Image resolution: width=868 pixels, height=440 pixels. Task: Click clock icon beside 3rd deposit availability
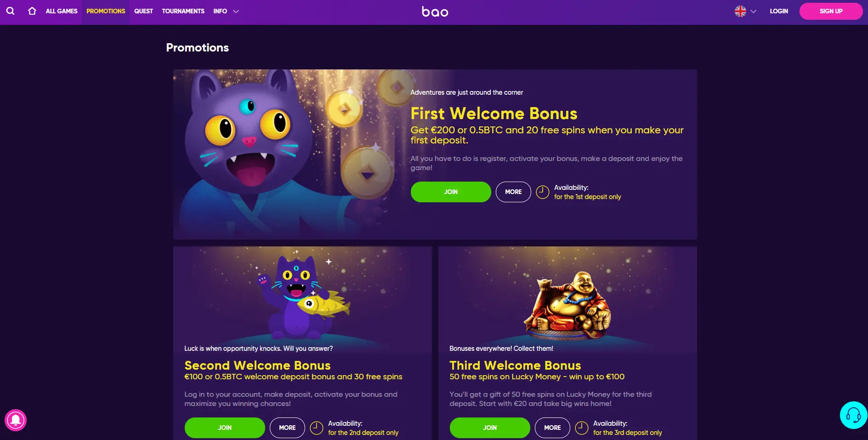coord(582,428)
